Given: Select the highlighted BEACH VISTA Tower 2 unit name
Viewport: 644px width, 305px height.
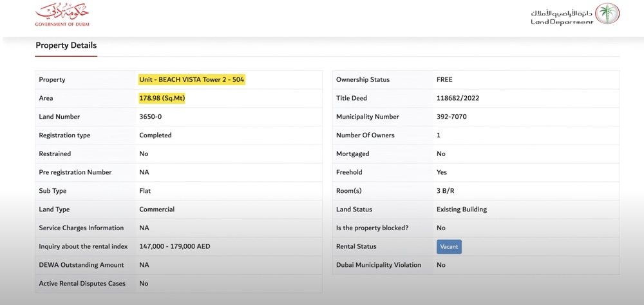Looking at the screenshot, I should tap(192, 80).
